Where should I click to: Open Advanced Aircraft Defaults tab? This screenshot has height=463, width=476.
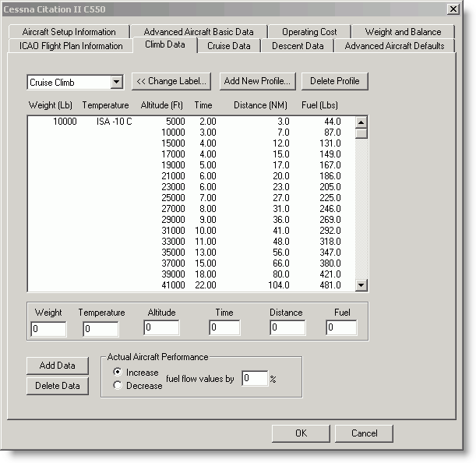(x=394, y=46)
